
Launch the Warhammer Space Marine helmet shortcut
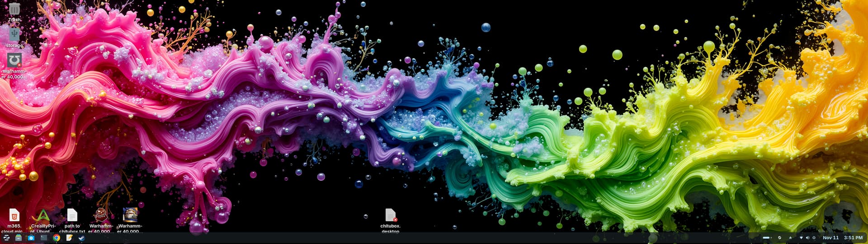(x=130, y=215)
